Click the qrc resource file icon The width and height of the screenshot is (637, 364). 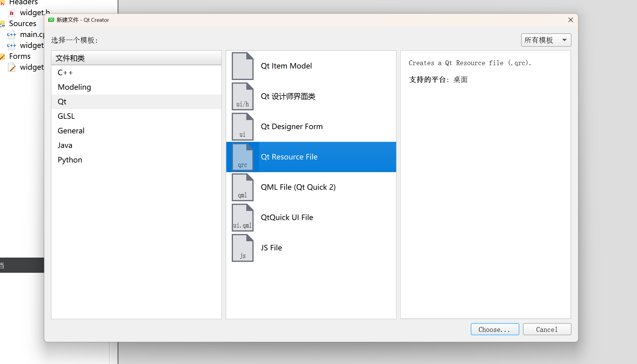242,157
